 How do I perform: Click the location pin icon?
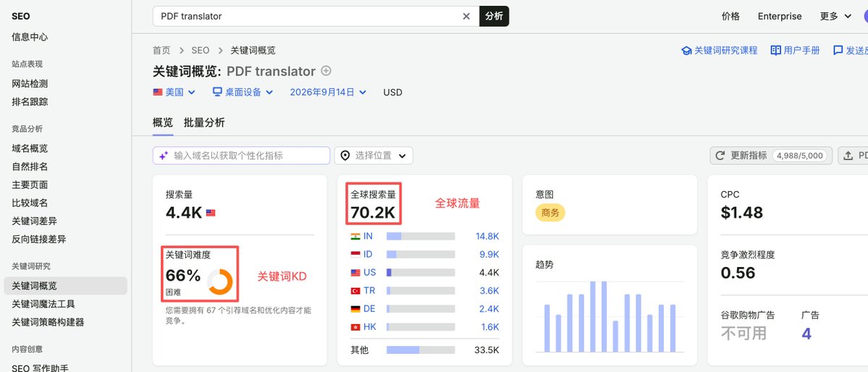345,156
